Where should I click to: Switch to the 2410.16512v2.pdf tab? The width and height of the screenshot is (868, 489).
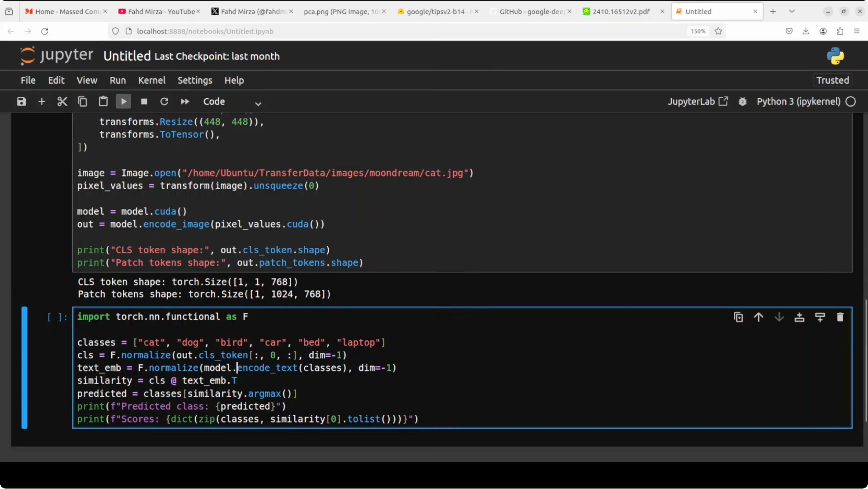click(621, 12)
